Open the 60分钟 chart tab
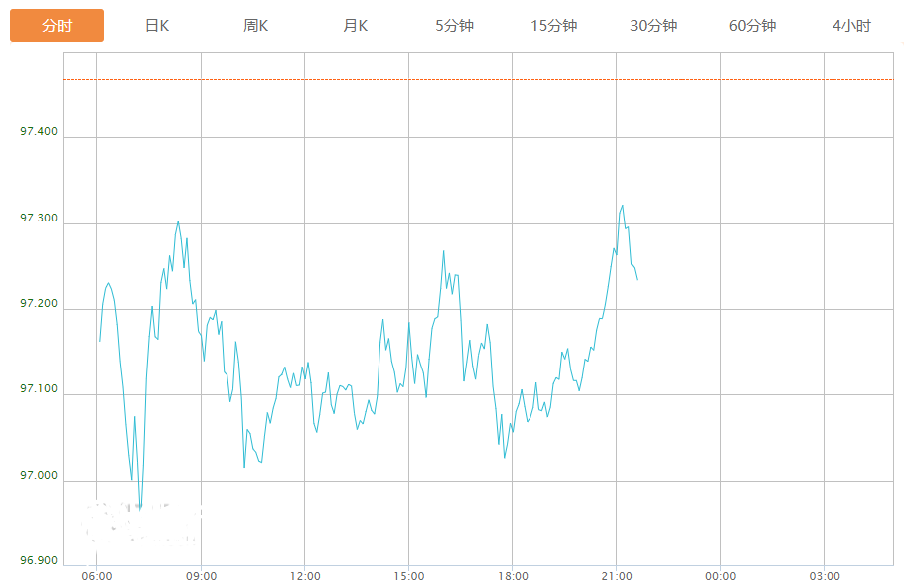This screenshot has height=588, width=909. pyautogui.click(x=753, y=26)
